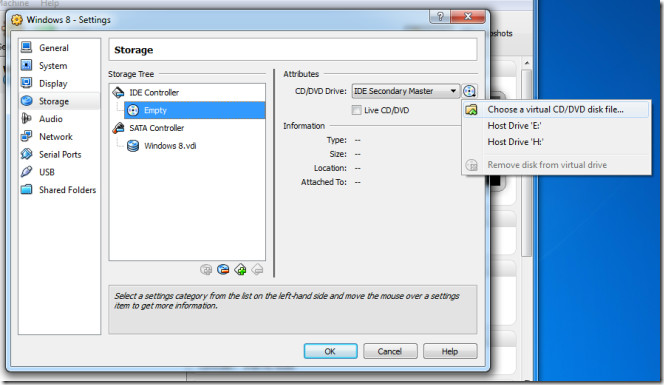664x385 pixels.
Task: Select SATA Controller in Storage Tree
Action: click(156, 128)
